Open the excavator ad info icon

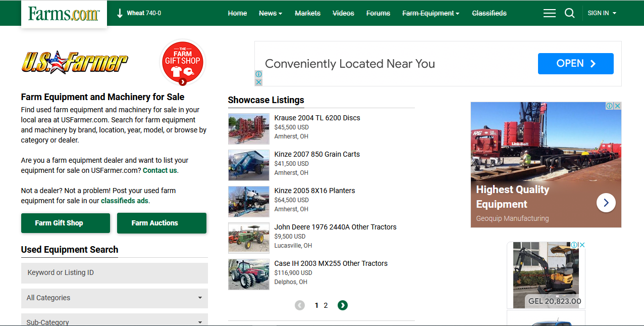click(574, 245)
